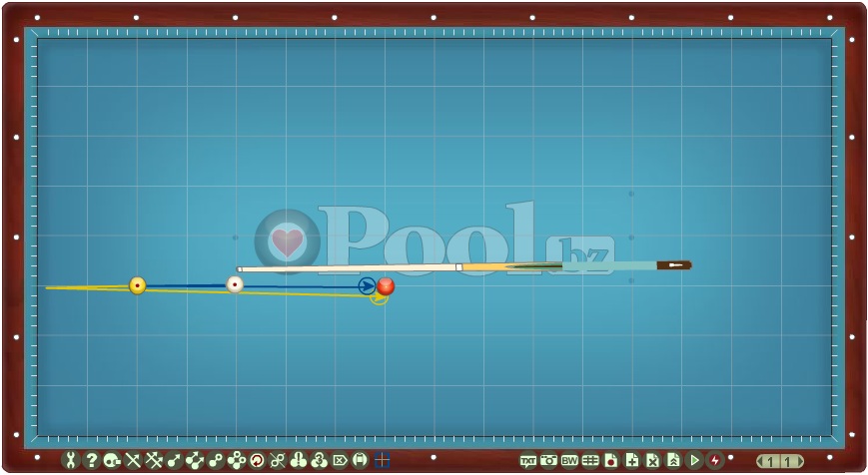The height and width of the screenshot is (475, 868).
Task: Select the yellow ball on the table
Action: (138, 285)
